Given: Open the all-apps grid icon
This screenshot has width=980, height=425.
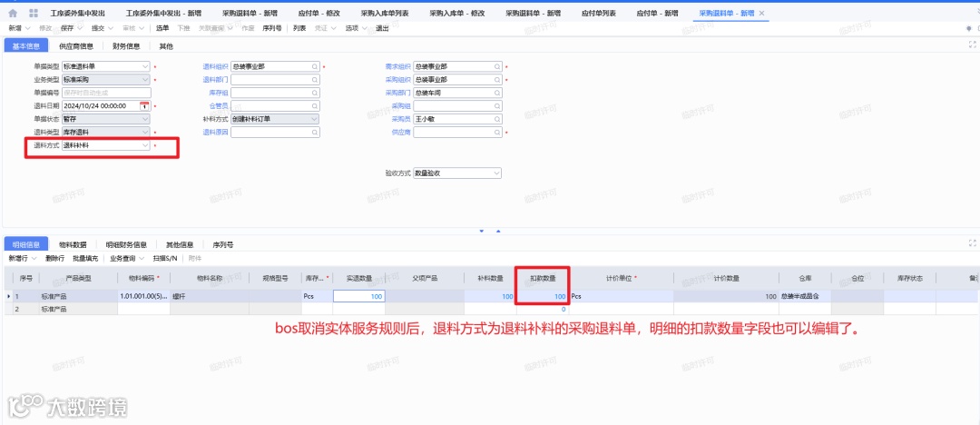Looking at the screenshot, I should 34,13.
